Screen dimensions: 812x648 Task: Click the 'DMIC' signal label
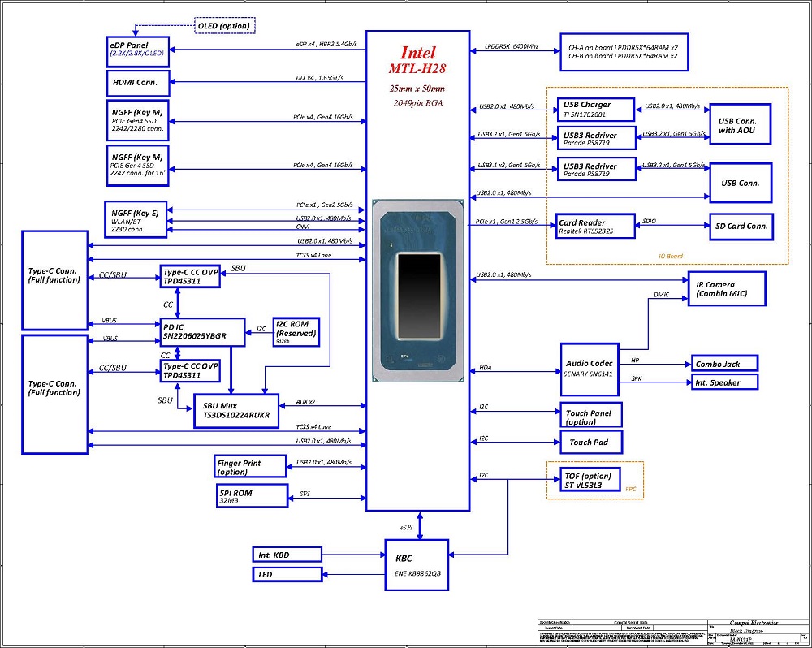(661, 294)
